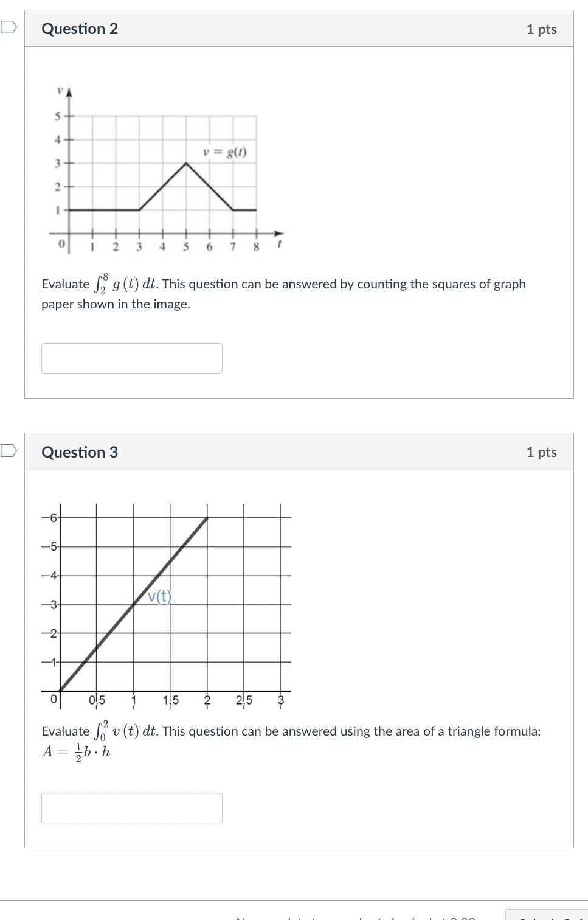588x920 pixels.
Task: Click the 1 pts label on Question 2
Action: (x=542, y=29)
